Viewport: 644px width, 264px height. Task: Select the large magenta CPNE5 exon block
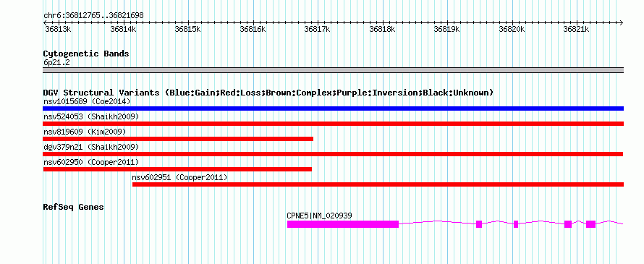click(x=343, y=224)
